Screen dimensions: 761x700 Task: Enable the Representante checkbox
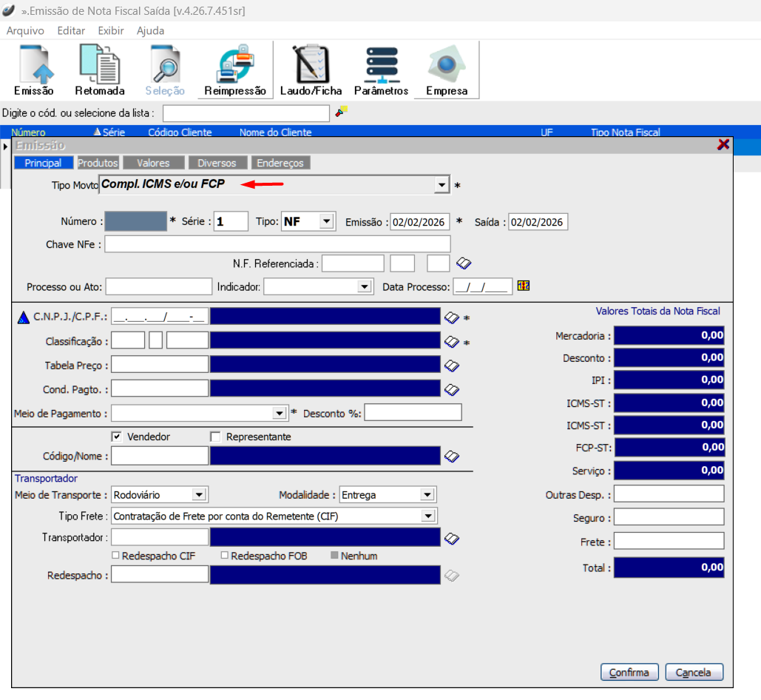point(215,437)
